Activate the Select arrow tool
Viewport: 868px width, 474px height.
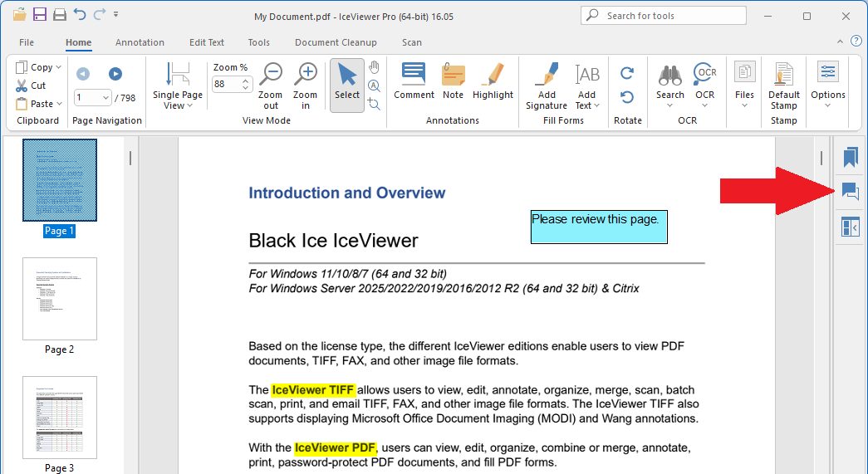[x=347, y=86]
